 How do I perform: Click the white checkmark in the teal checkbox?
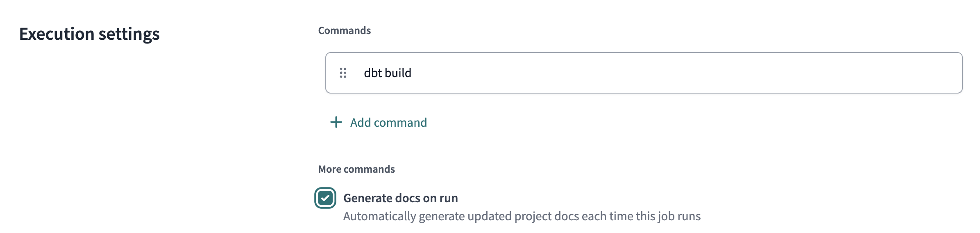click(x=325, y=198)
